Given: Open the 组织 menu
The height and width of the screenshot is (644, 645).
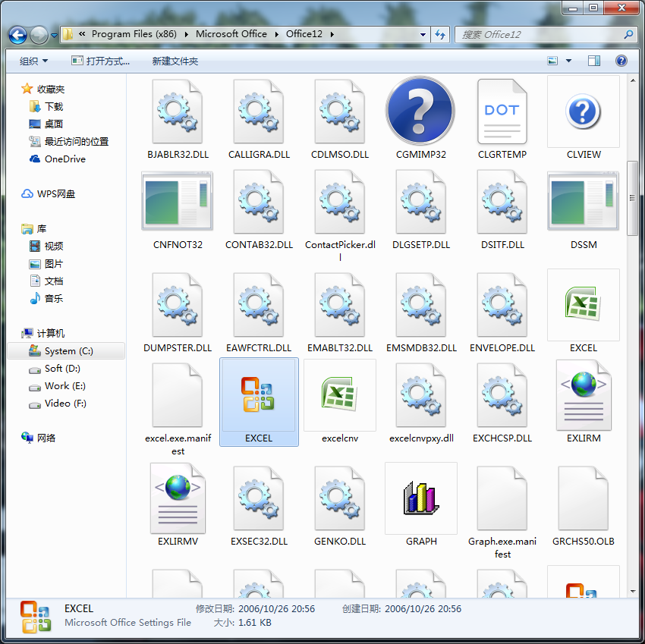Looking at the screenshot, I should tap(33, 61).
